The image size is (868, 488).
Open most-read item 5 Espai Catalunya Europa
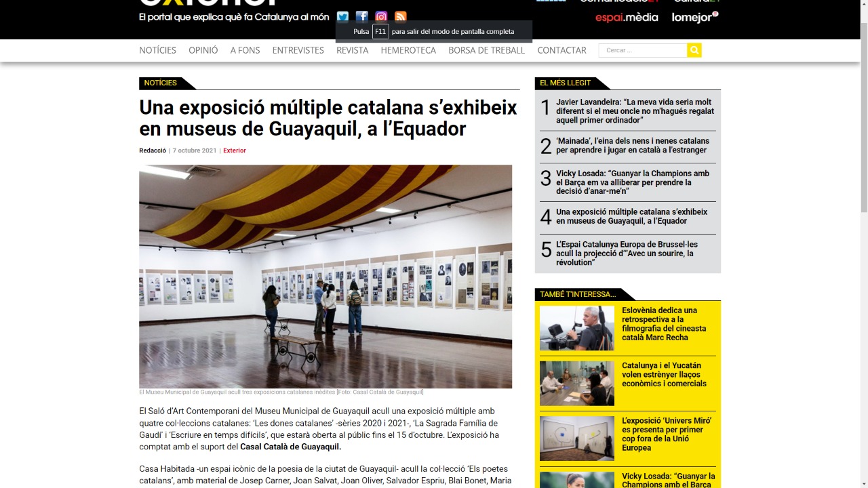pyautogui.click(x=627, y=253)
